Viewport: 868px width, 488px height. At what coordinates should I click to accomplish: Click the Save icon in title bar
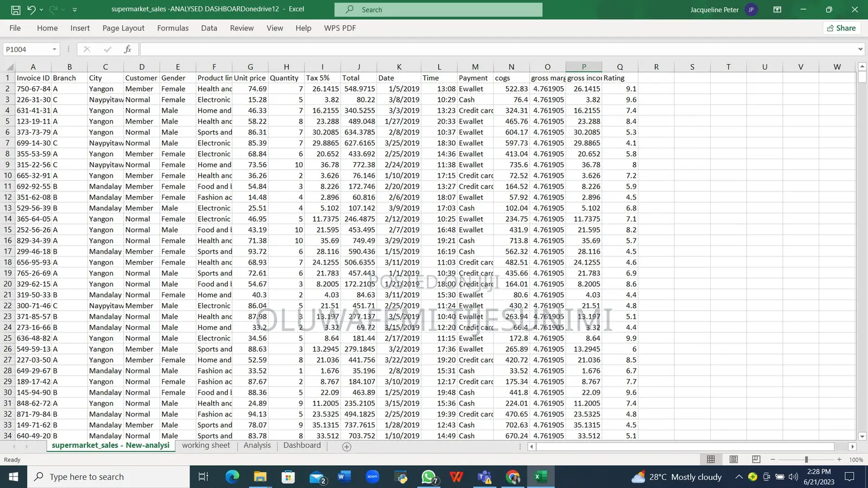[16, 10]
